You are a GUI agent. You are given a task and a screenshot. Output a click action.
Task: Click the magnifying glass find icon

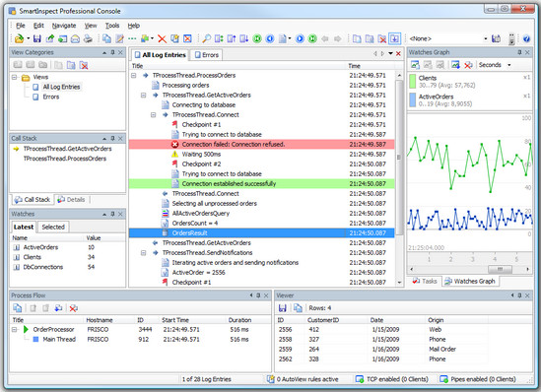206,38
